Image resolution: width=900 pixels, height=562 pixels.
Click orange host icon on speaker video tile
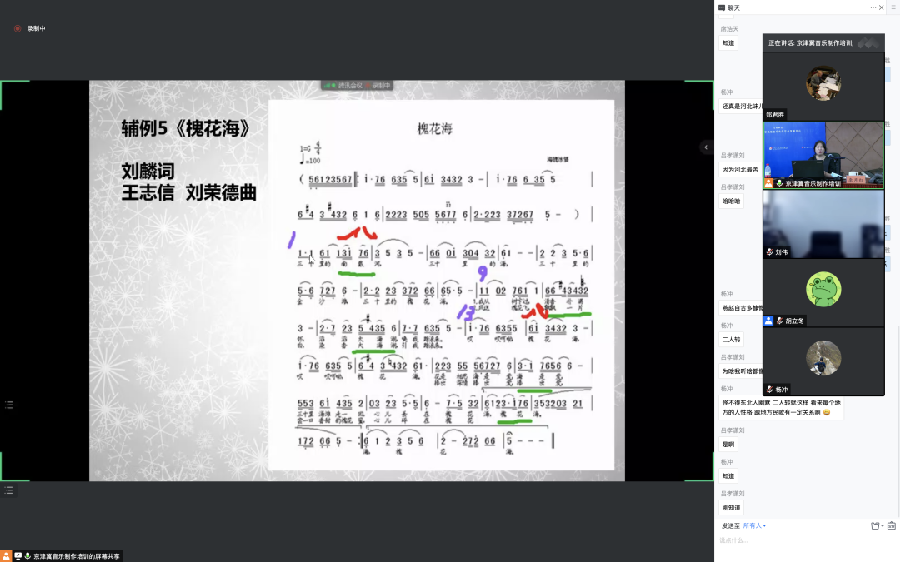(x=769, y=184)
